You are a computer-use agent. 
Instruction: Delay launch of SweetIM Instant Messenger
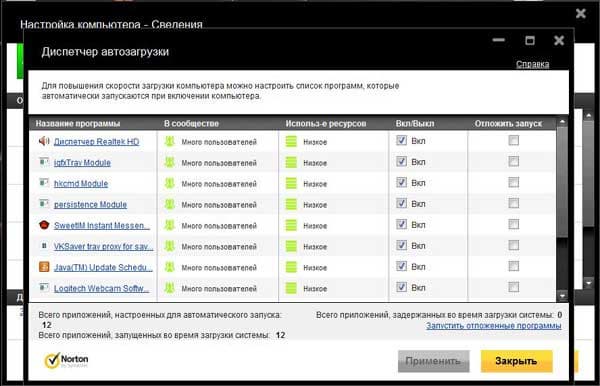coord(514,224)
